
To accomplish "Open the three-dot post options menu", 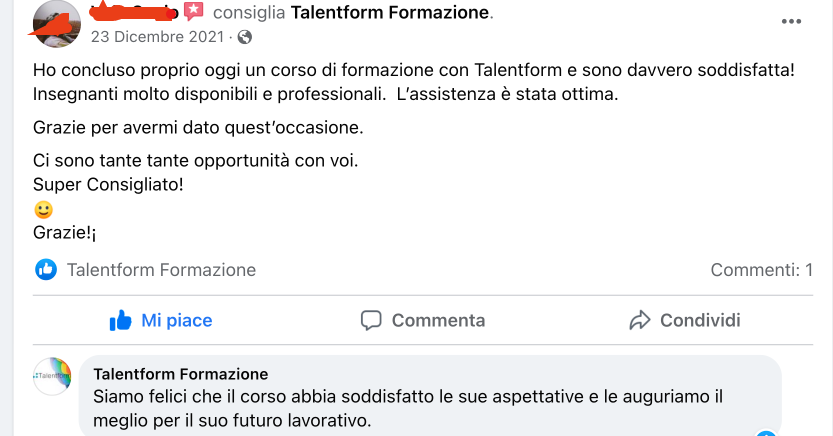I will 790,21.
